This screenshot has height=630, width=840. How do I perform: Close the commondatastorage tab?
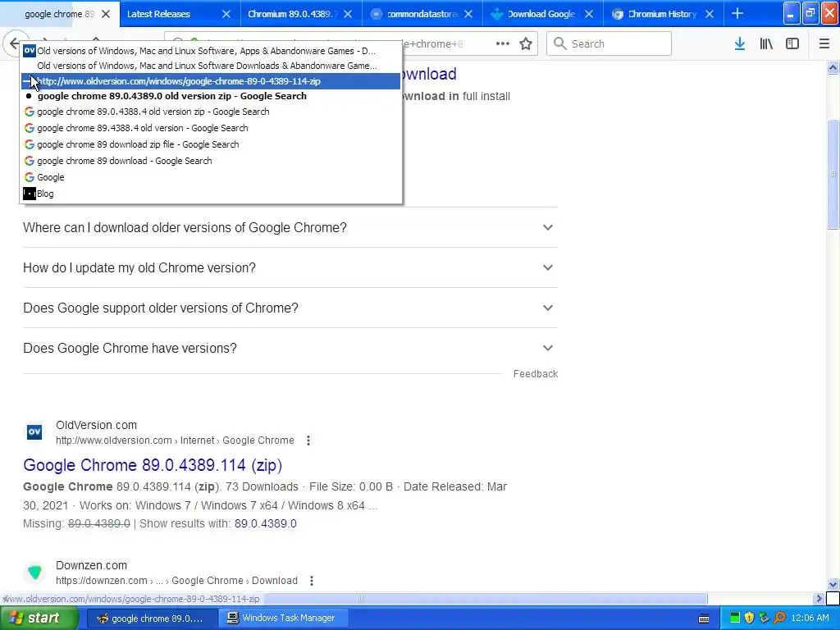[468, 14]
